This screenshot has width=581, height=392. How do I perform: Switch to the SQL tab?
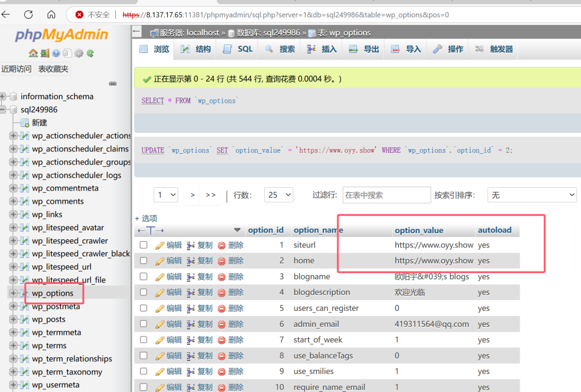pyautogui.click(x=238, y=49)
